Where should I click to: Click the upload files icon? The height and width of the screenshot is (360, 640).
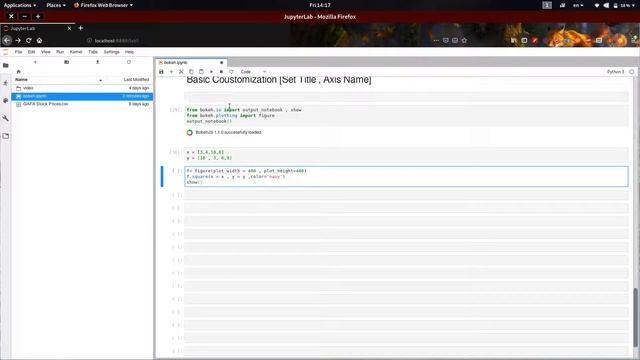click(x=98, y=62)
